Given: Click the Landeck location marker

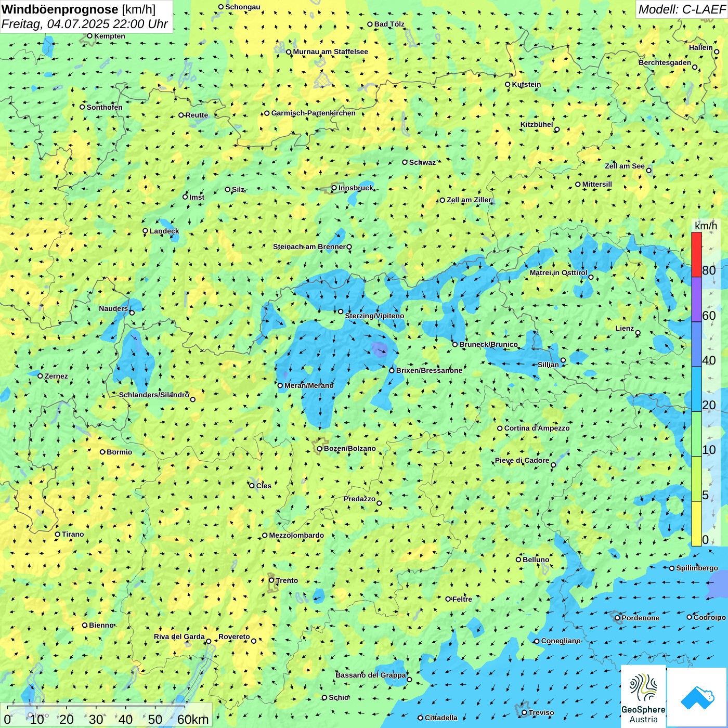Looking at the screenshot, I should click(146, 231).
